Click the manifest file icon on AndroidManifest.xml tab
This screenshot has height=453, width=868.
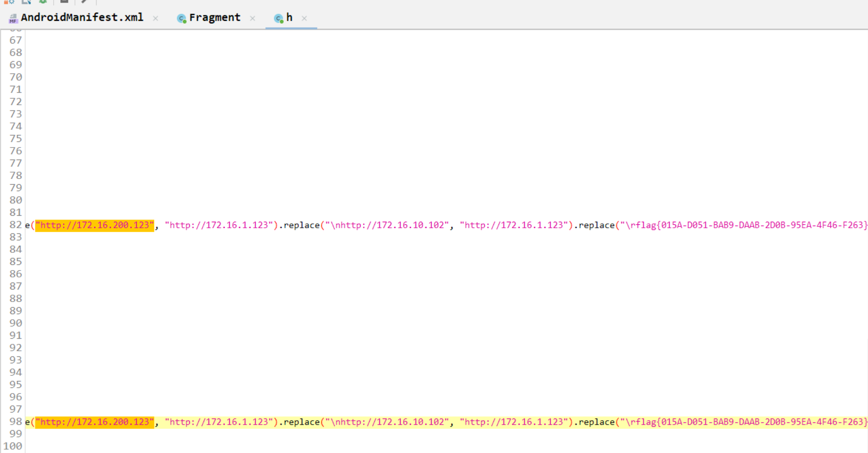click(x=13, y=18)
